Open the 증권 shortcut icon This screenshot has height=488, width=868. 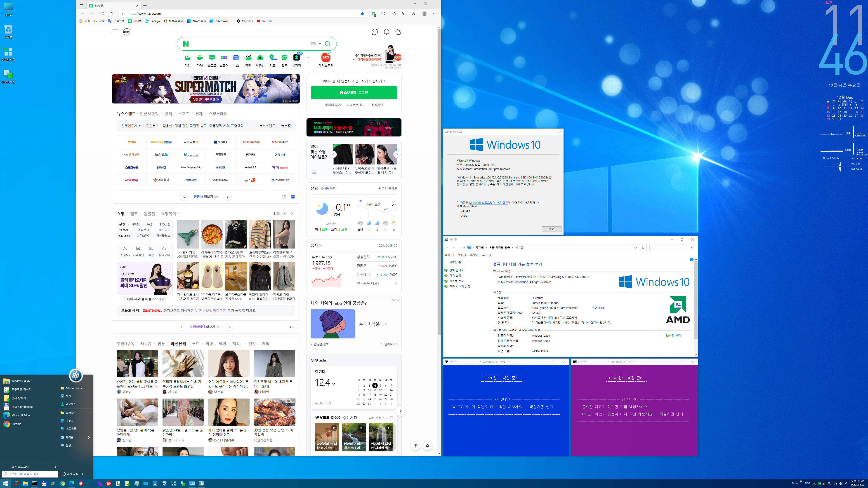[248, 58]
